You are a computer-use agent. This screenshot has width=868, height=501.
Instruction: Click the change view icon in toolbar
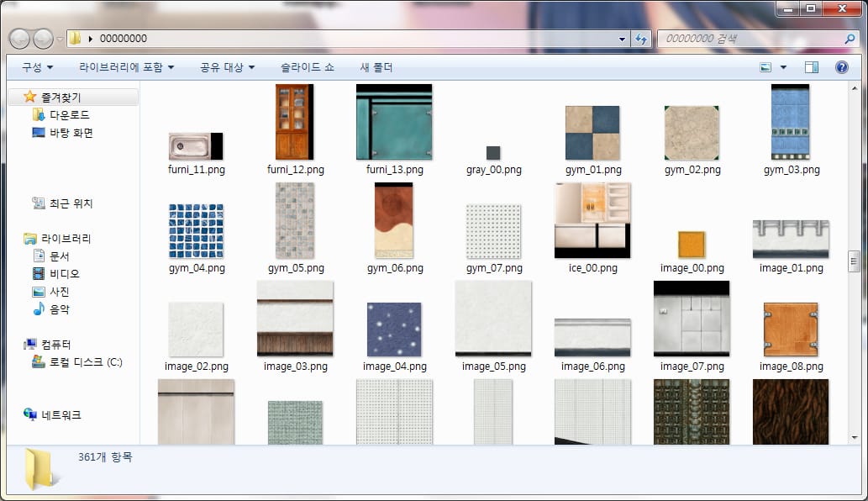(765, 67)
